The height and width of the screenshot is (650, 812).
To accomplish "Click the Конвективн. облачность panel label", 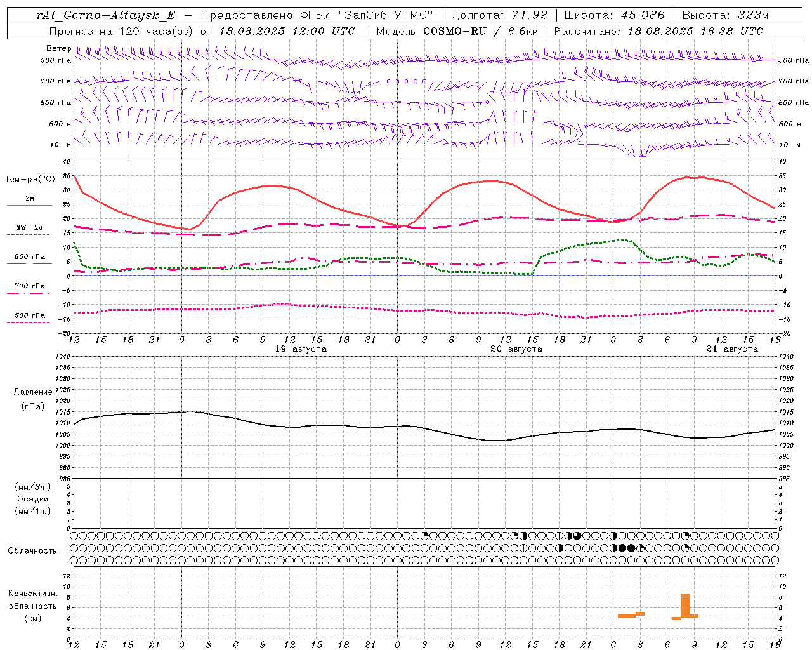I will (32, 600).
